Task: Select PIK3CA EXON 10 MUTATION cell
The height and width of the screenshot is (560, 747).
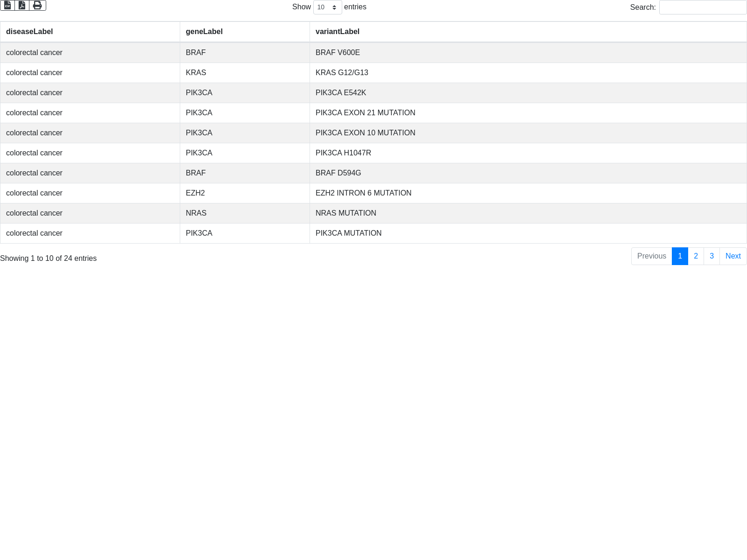Action: pos(528,133)
